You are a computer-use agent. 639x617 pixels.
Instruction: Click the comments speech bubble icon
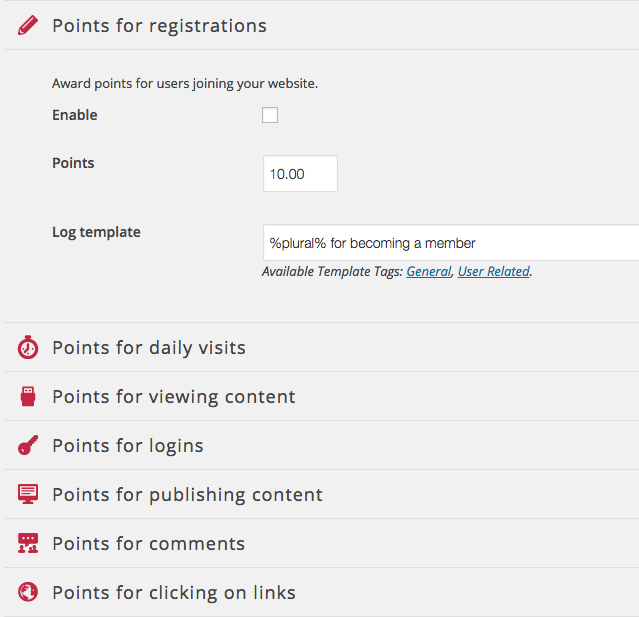(x=28, y=543)
